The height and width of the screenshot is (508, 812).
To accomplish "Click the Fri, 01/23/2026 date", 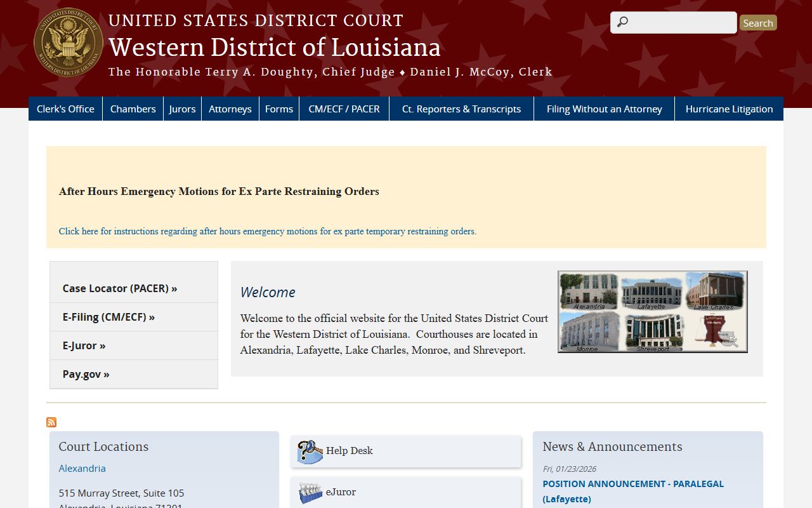I will pos(570,469).
